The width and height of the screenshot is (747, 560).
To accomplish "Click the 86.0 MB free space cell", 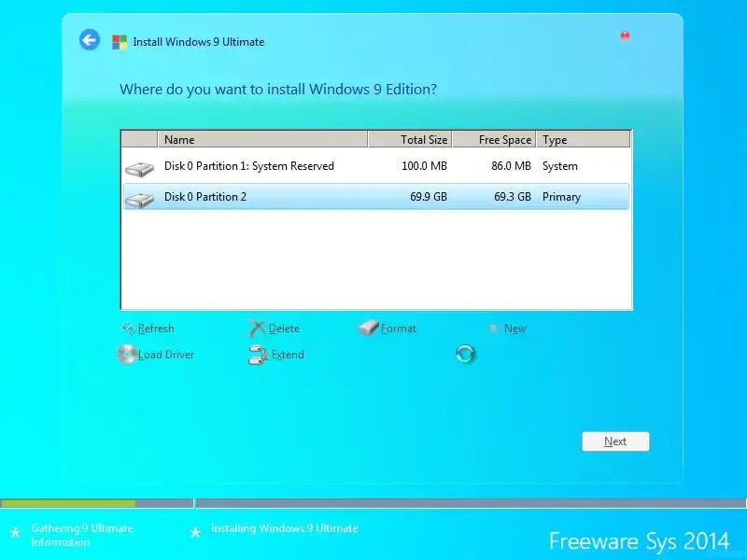I will click(x=511, y=166).
